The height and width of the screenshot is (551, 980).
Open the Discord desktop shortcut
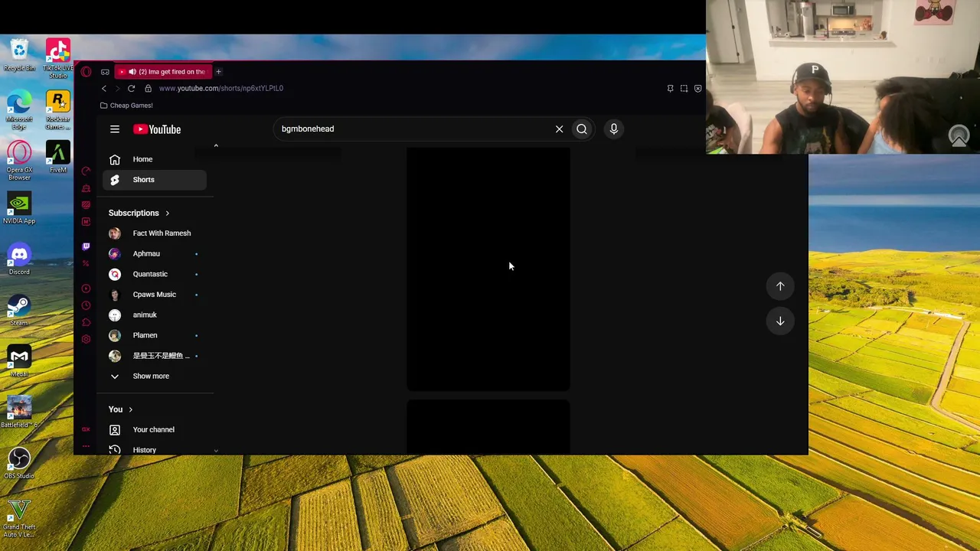[19, 259]
